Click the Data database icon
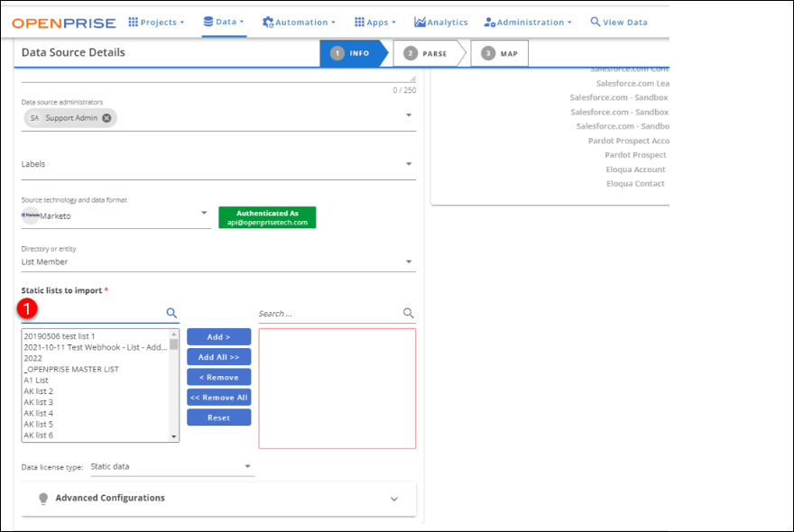This screenshot has width=794, height=532. point(208,22)
